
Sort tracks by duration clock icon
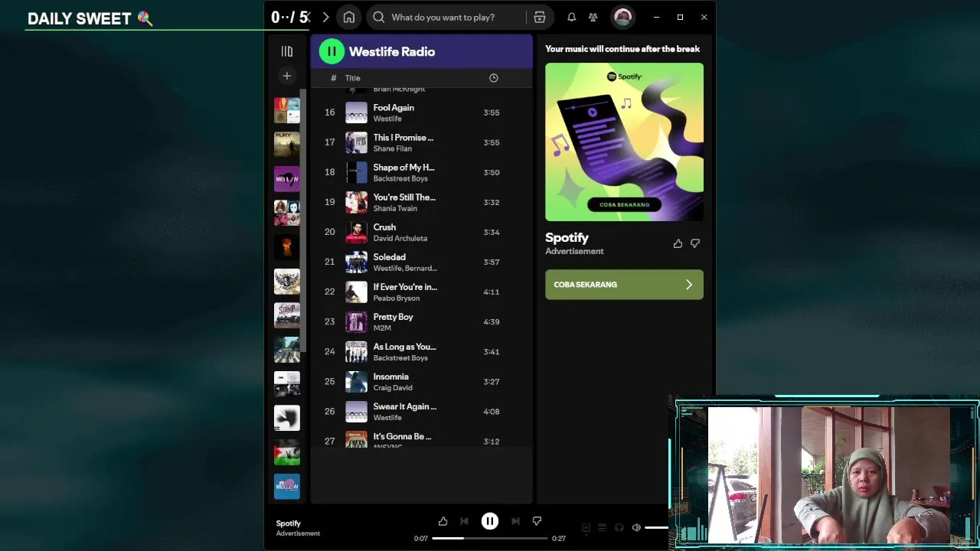point(494,78)
